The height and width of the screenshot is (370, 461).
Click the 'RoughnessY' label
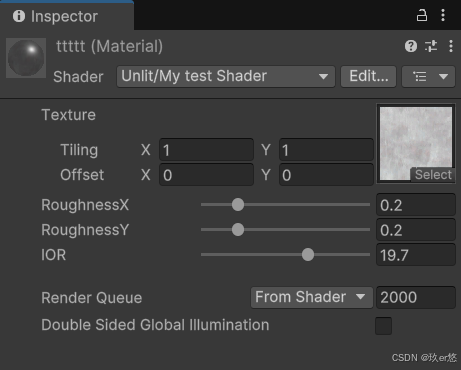click(x=85, y=230)
